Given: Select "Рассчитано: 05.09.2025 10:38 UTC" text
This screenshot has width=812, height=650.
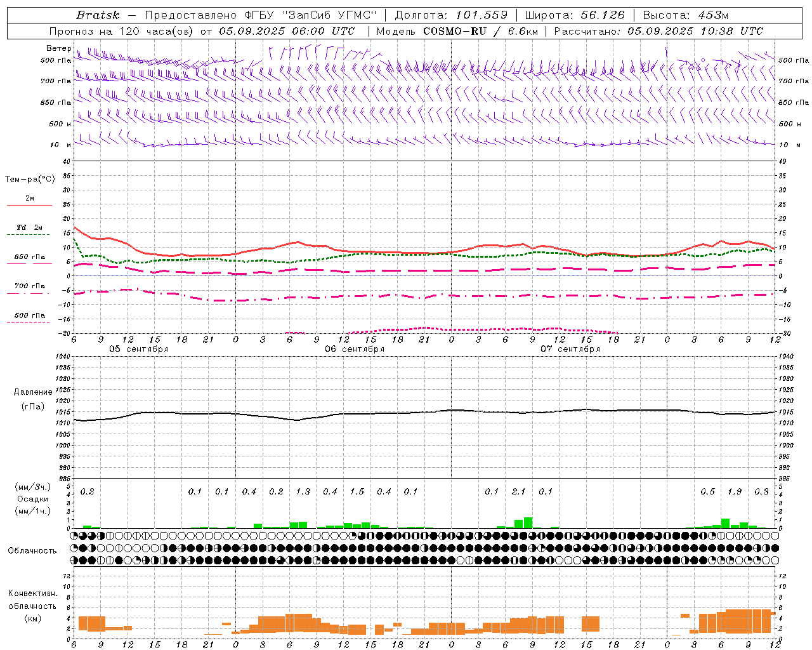Looking at the screenshot, I should click(658, 31).
